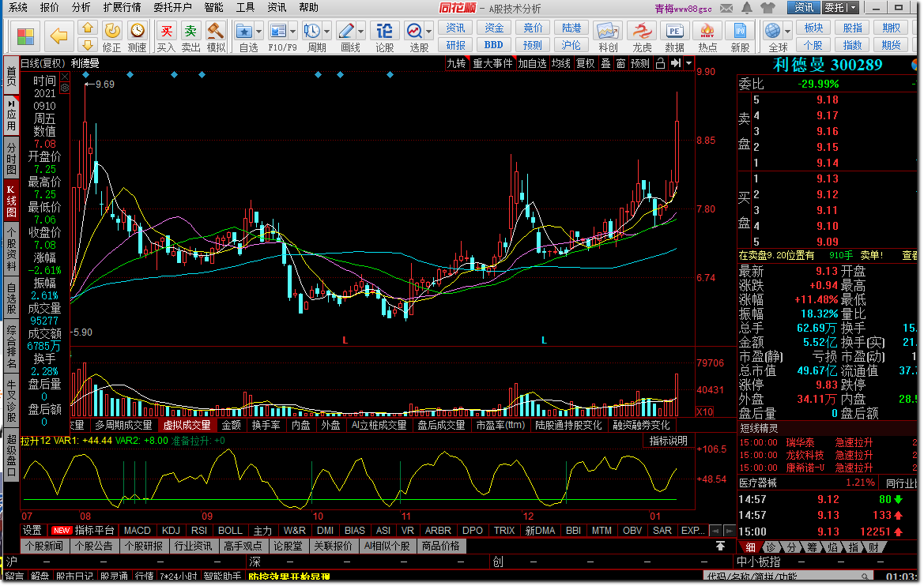Expand the 自选 dropdown arrow
Viewport: 924px width, 586px height.
pyautogui.click(x=258, y=32)
